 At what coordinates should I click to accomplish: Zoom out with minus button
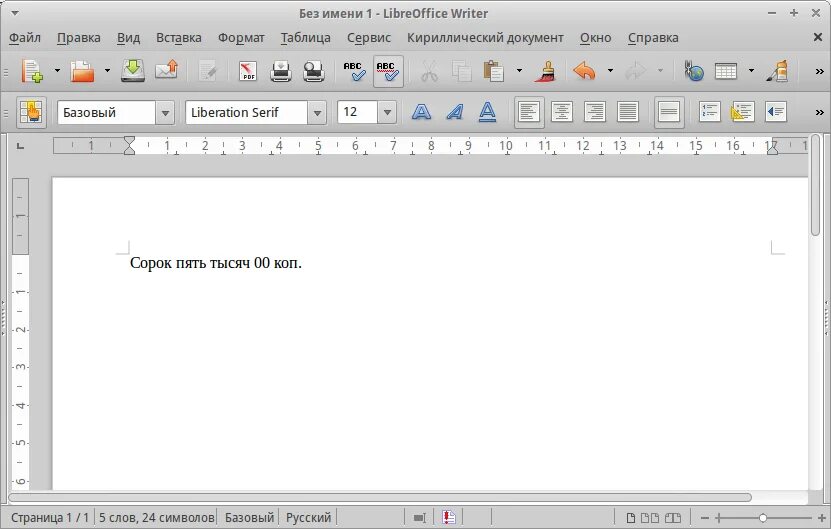coord(704,518)
